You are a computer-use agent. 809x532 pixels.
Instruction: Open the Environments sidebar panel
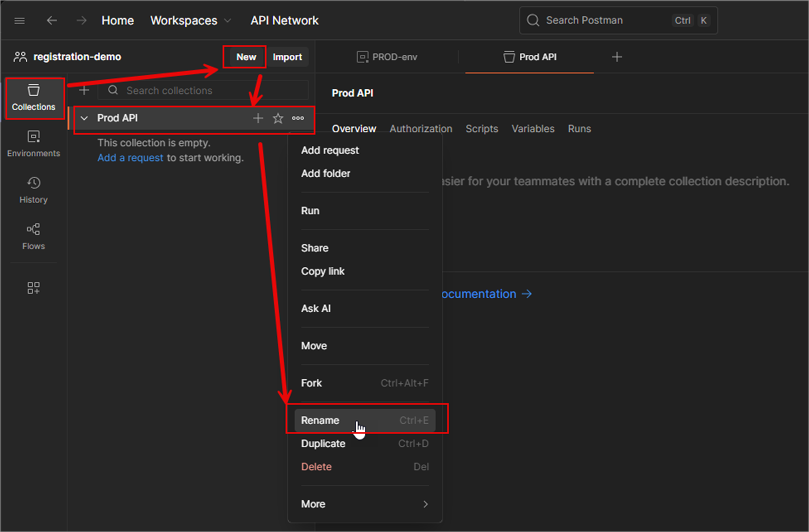pos(33,143)
